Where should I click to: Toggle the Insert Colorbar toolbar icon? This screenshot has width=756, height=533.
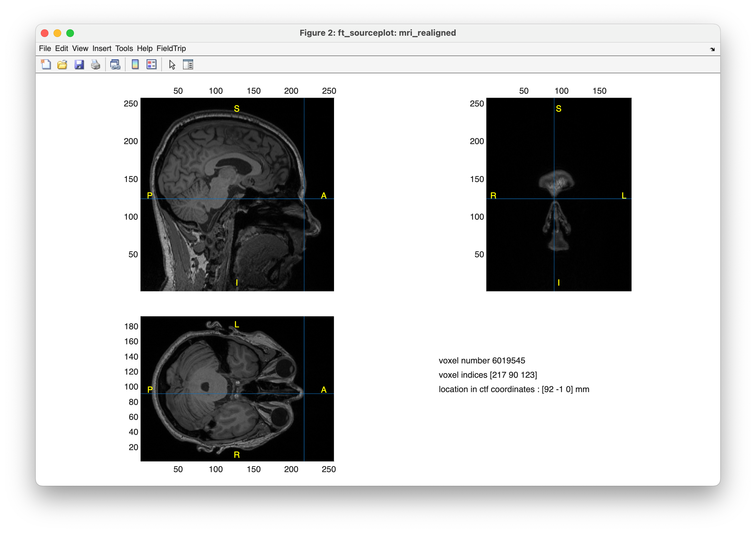click(x=135, y=65)
